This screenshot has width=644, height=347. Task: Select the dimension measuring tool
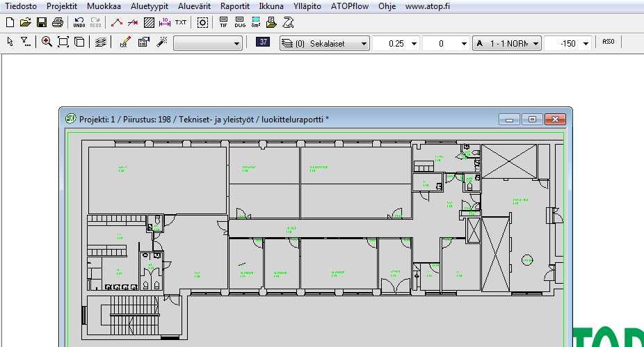[165, 22]
